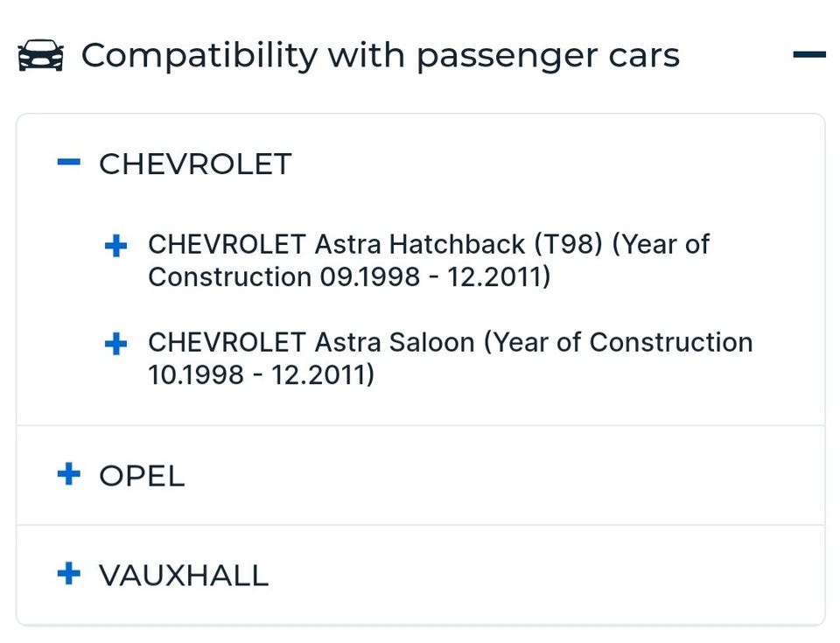Click the words "passenger cars" in the heading

(548, 56)
